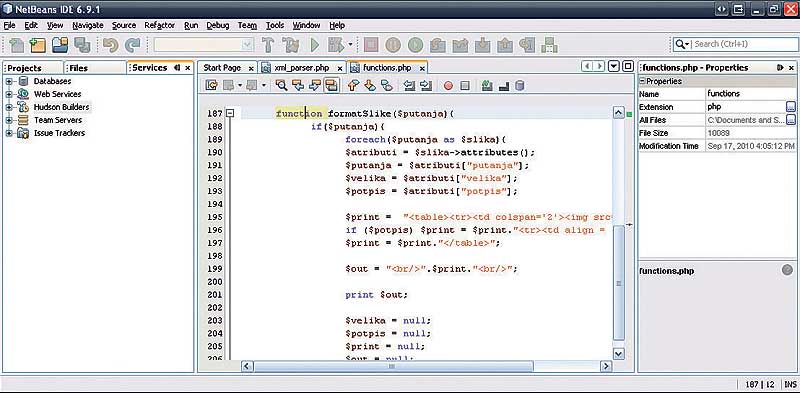Viewport: 800px width, 393px height.
Task: Click the Build Project hammer icon
Action: (x=268, y=45)
